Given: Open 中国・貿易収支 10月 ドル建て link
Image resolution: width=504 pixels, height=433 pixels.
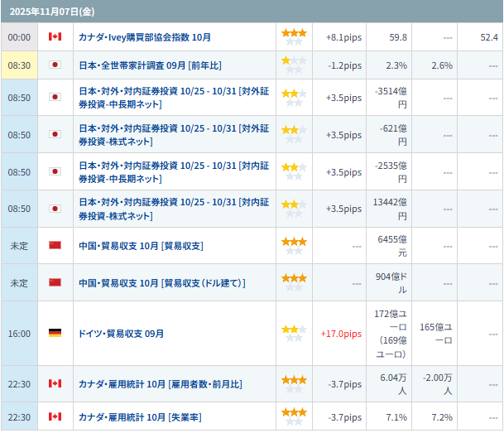Looking at the screenshot, I should tap(161, 283).
